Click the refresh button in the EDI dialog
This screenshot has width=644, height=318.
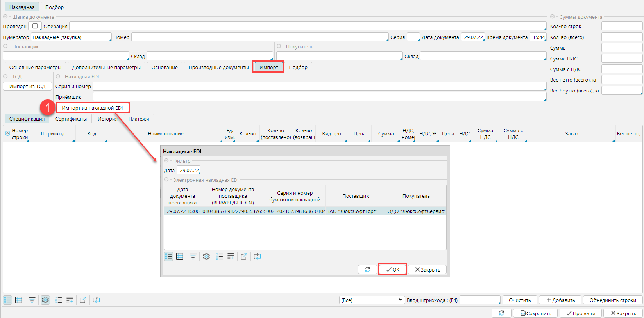click(x=367, y=270)
